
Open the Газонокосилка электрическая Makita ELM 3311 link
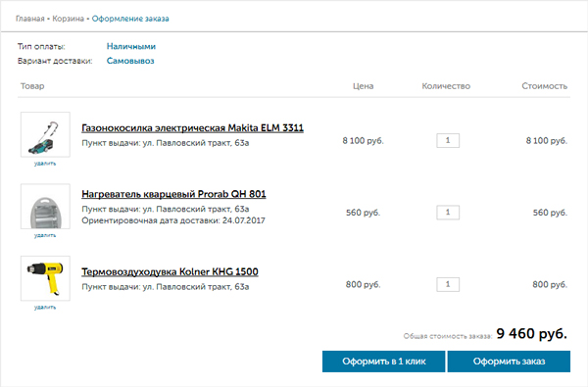(192, 128)
